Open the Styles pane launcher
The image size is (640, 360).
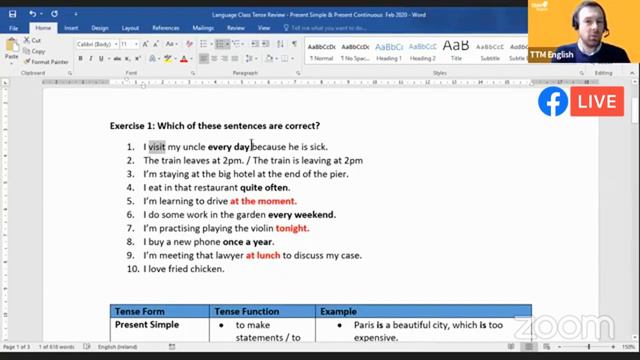[x=581, y=73]
